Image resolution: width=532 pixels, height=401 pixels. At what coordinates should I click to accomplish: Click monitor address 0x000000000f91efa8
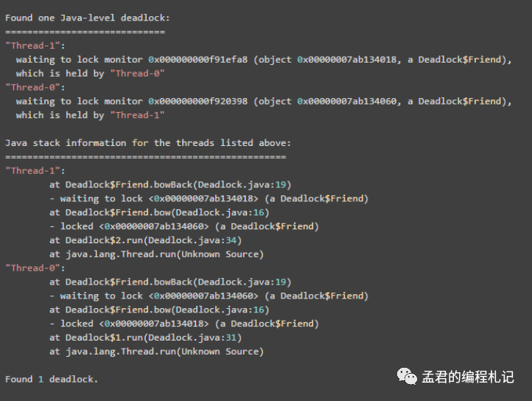197,60
